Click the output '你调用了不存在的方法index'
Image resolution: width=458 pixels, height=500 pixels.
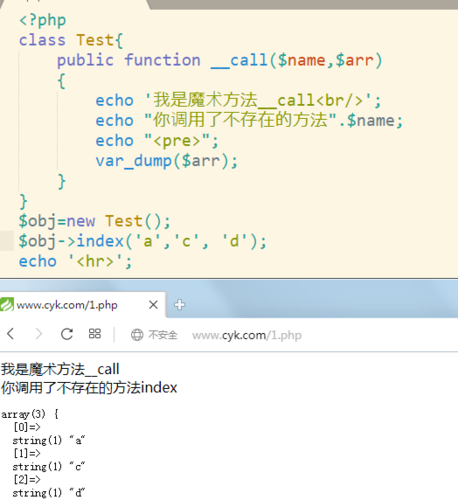click(x=89, y=388)
